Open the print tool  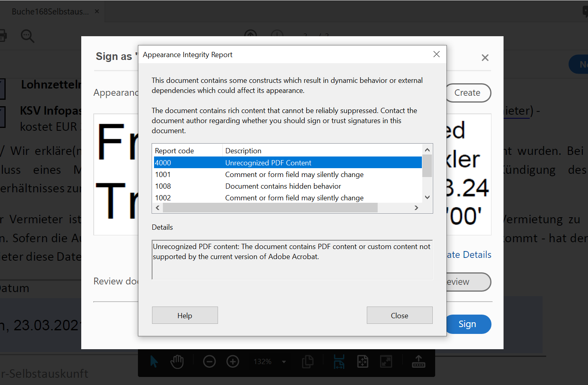pos(3,36)
